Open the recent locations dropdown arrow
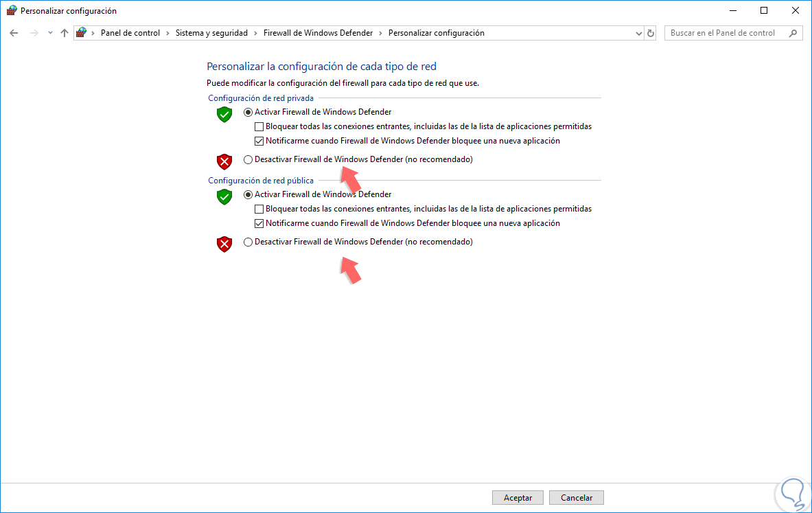Viewport: 812px width, 513px height. (x=50, y=33)
